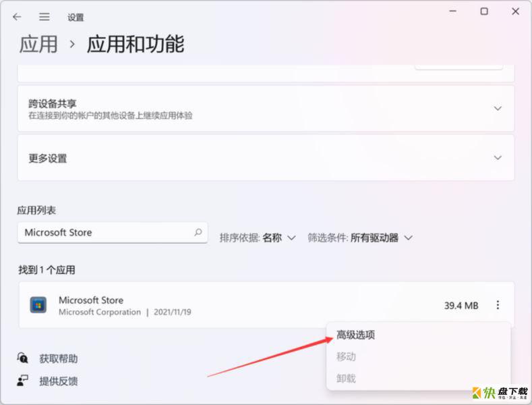Choose 卸载 in the context menu
The height and width of the screenshot is (405, 532).
point(346,378)
